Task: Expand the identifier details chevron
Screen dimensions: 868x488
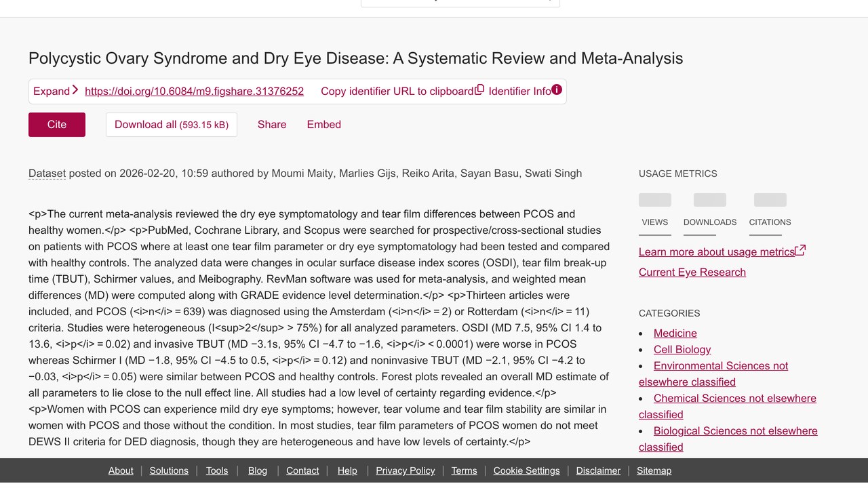Action: pyautogui.click(x=75, y=90)
